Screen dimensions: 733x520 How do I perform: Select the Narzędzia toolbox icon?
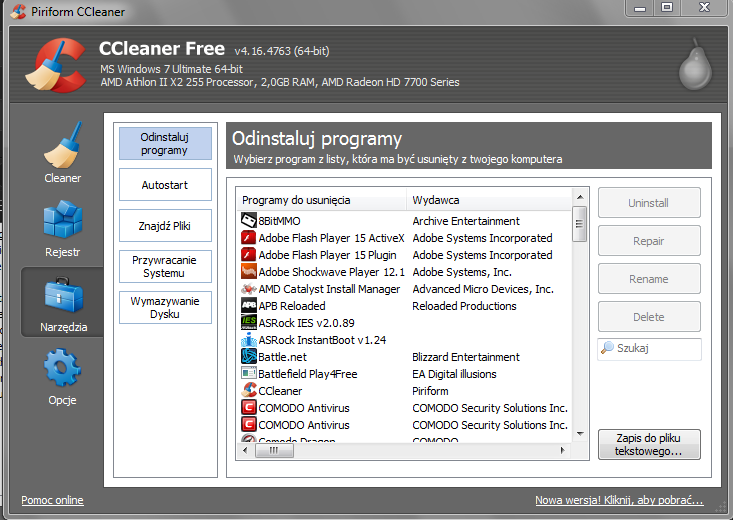tap(64, 295)
